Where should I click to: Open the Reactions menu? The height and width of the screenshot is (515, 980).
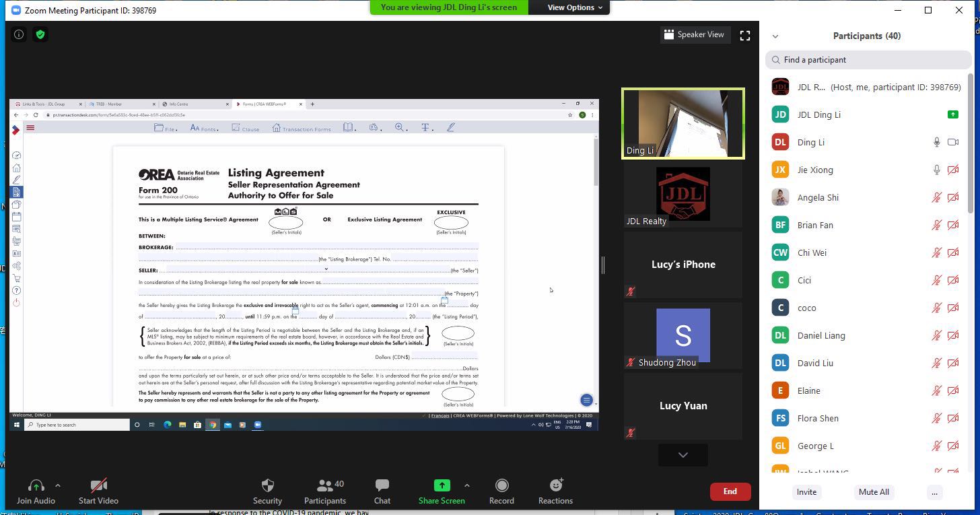tap(555, 491)
